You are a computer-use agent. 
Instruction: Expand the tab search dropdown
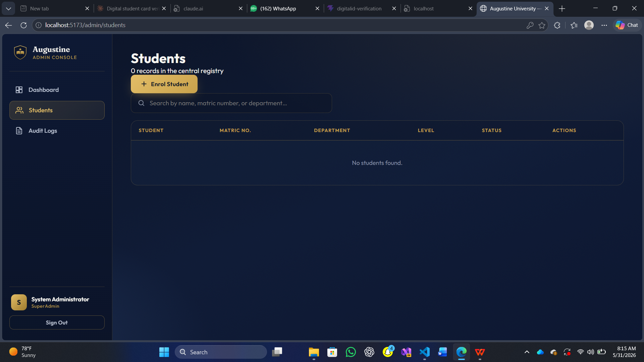point(8,8)
